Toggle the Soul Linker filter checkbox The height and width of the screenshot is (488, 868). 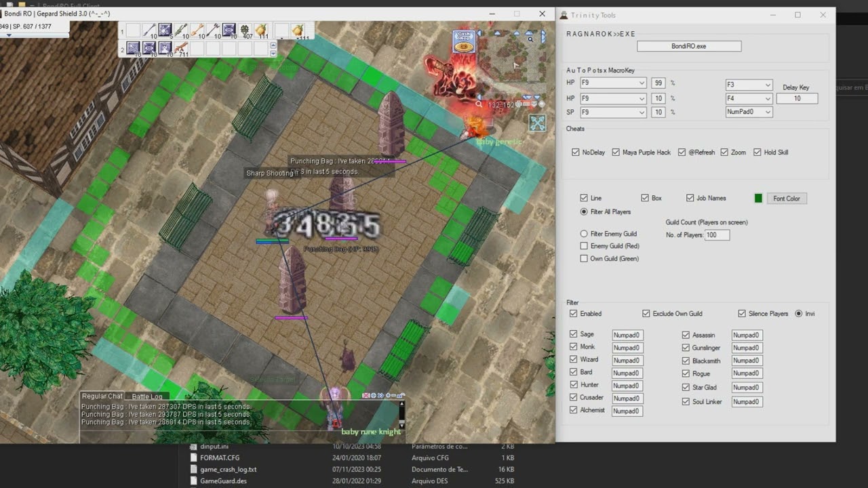[x=686, y=402]
